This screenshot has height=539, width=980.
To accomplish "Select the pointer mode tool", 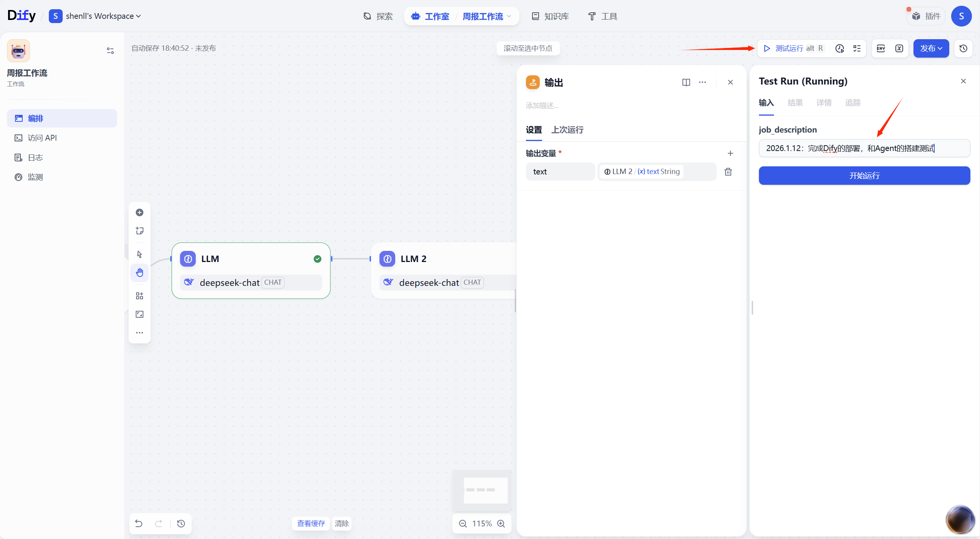I will (x=140, y=254).
